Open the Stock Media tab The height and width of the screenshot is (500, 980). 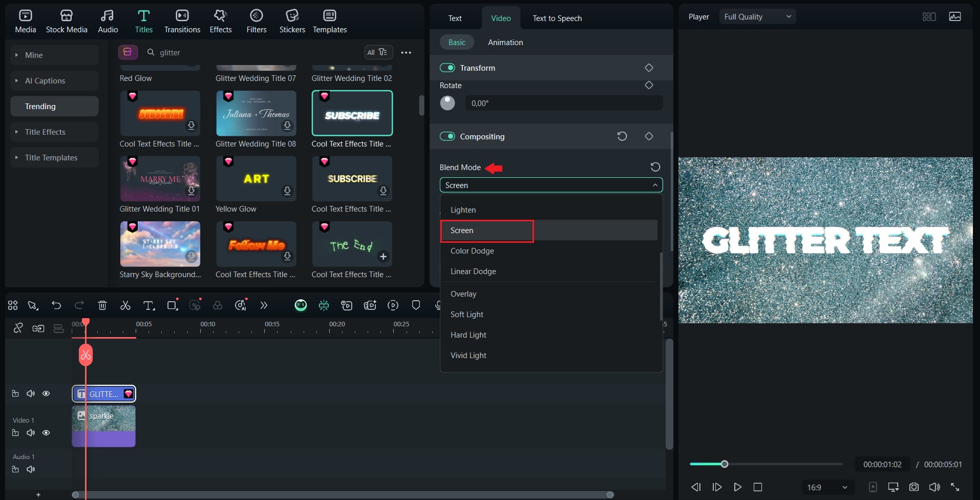pyautogui.click(x=67, y=22)
